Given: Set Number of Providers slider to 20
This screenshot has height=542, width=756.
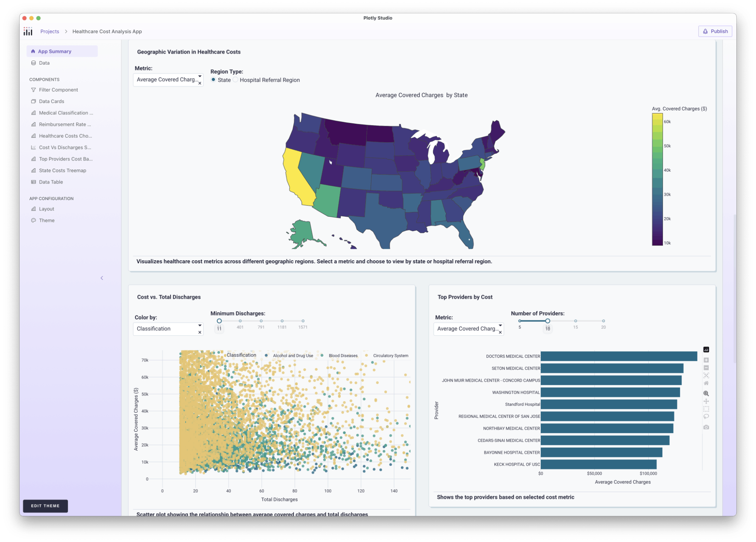Looking at the screenshot, I should click(x=603, y=321).
